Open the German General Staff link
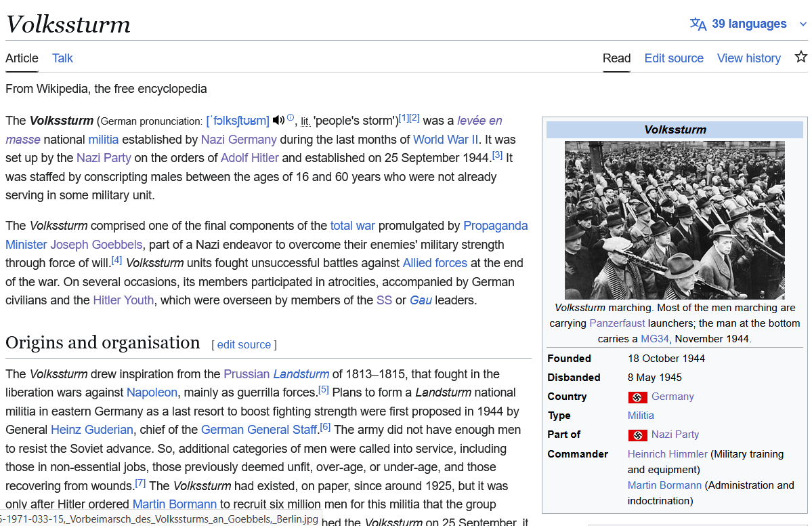 click(259, 430)
